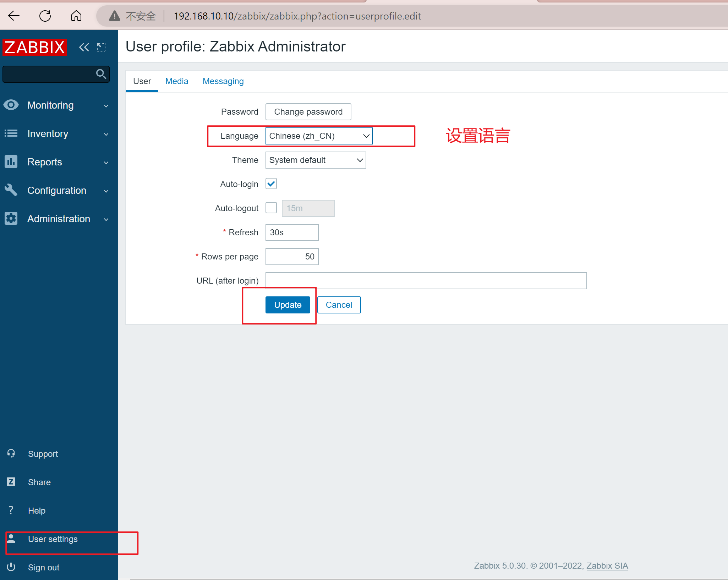
Task: Collapse the sidebar with the double-chevron icon
Action: 84,47
